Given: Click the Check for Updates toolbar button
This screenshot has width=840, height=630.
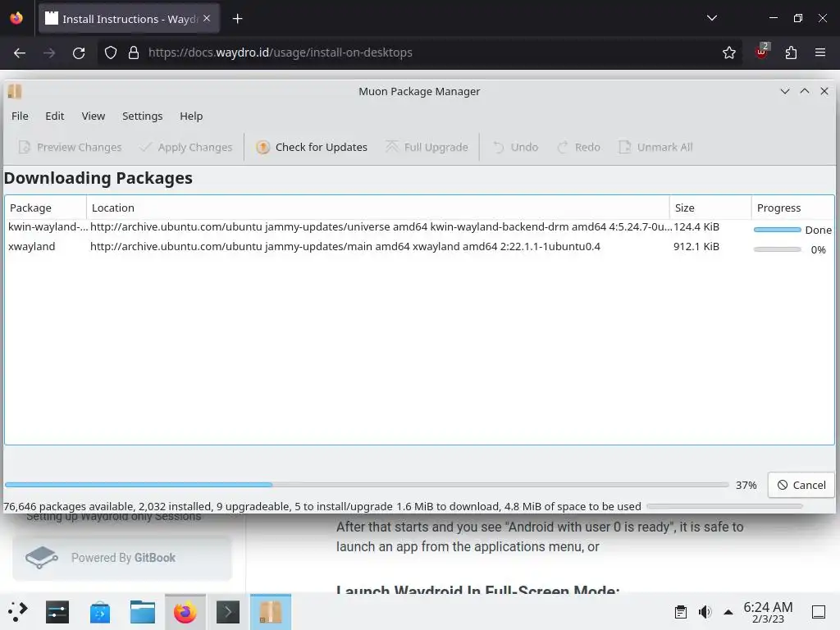Looking at the screenshot, I should point(311,148).
